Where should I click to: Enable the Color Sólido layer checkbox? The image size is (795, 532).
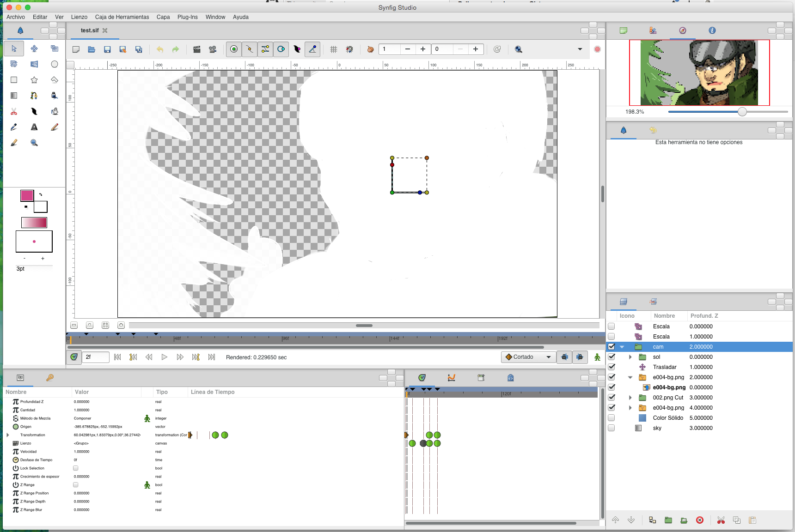[x=612, y=418]
